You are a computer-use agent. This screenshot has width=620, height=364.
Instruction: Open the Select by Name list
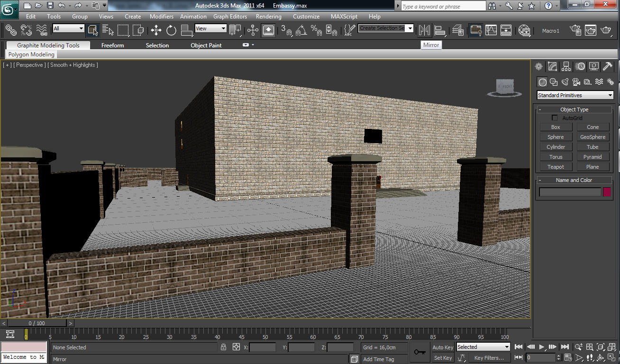pyautogui.click(x=108, y=30)
